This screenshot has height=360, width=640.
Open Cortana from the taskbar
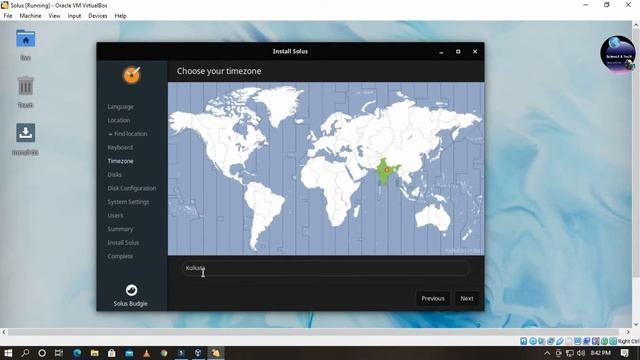pyautogui.click(x=42, y=353)
